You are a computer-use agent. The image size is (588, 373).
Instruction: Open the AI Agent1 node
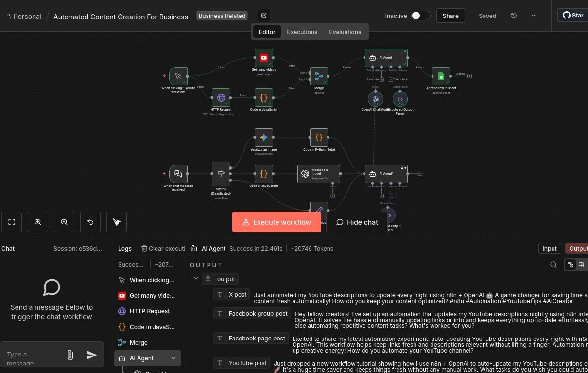[x=386, y=174]
